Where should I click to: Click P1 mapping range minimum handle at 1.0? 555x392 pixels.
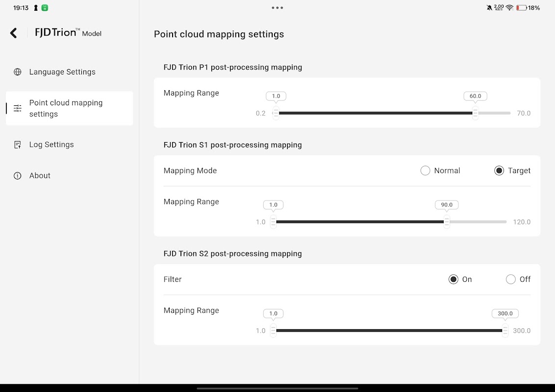[276, 113]
